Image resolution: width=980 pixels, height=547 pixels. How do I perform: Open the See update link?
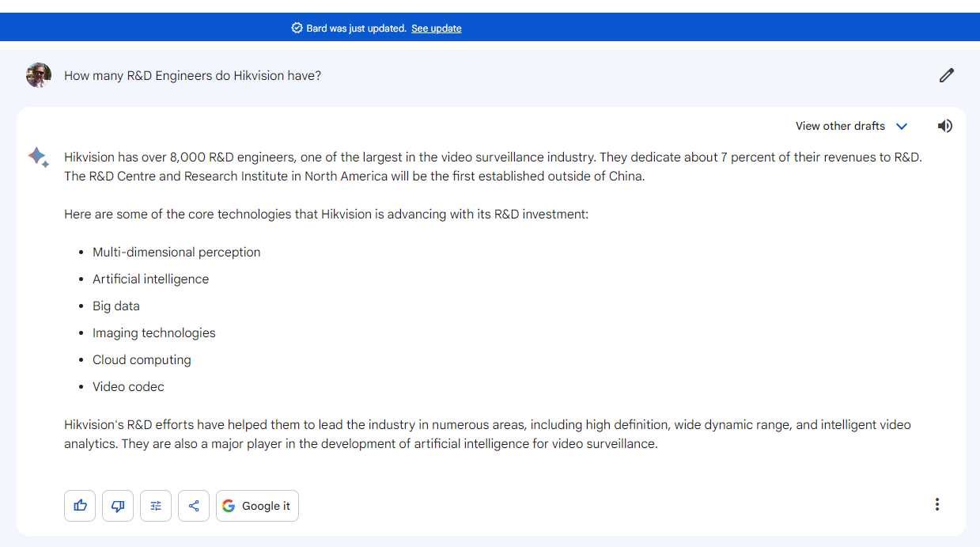click(x=436, y=28)
